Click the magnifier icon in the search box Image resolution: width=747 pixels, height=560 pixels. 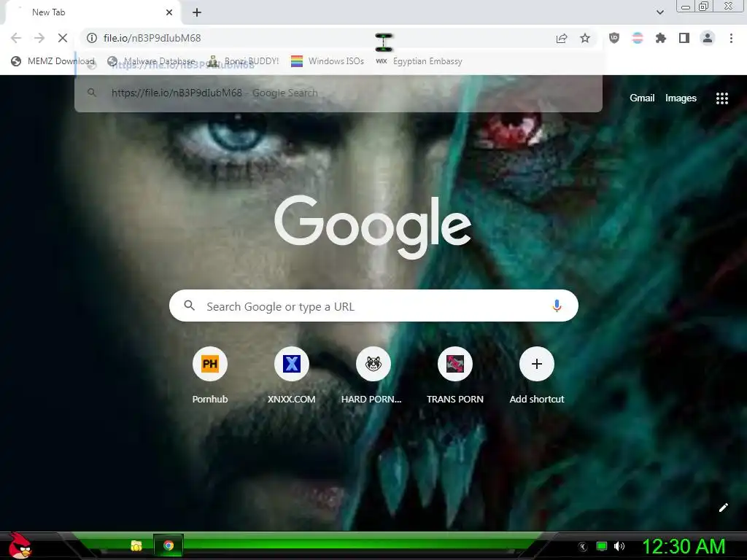[x=189, y=306]
